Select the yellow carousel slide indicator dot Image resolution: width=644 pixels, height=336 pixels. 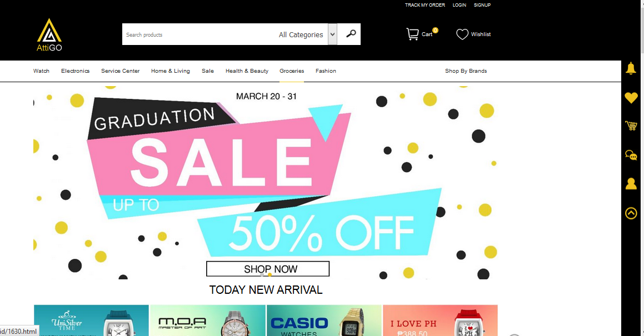pyautogui.click(x=269, y=274)
